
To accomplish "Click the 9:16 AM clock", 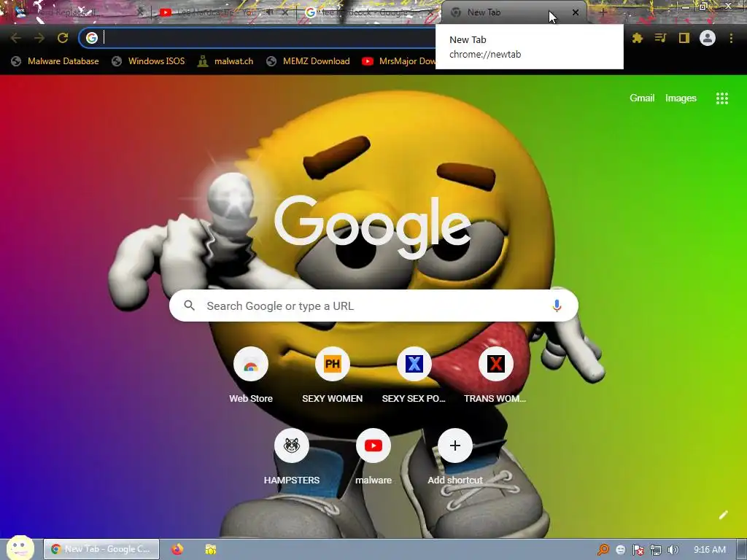I will coord(709,550).
